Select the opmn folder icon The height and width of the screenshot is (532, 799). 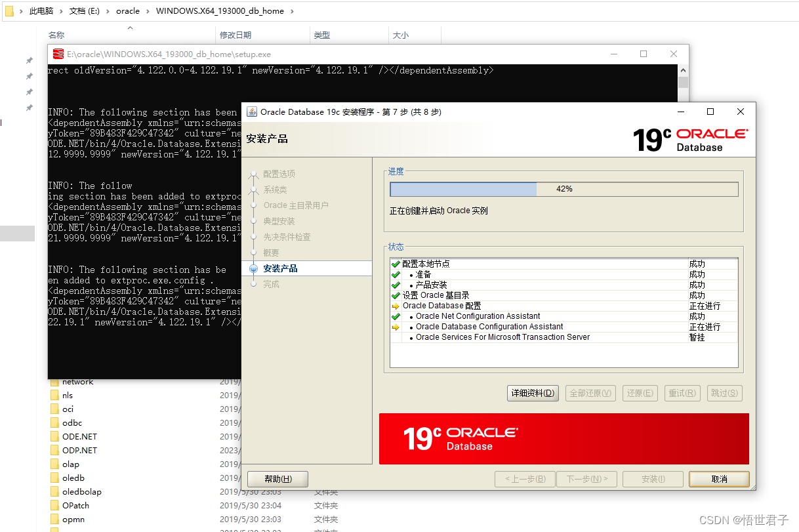54,520
